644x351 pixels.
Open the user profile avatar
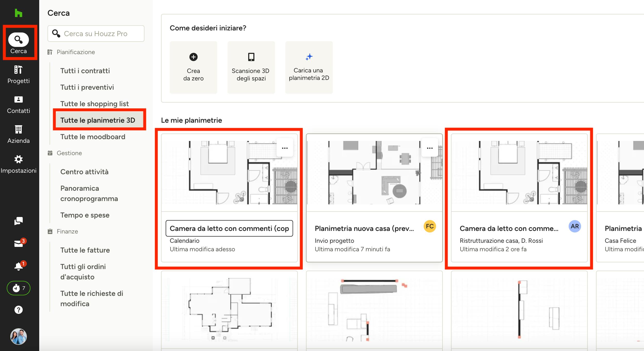(x=19, y=336)
